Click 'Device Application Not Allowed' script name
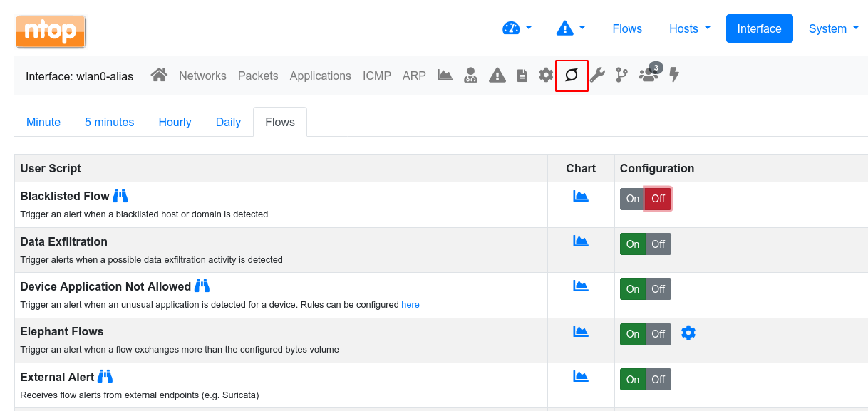The image size is (868, 411). click(105, 286)
